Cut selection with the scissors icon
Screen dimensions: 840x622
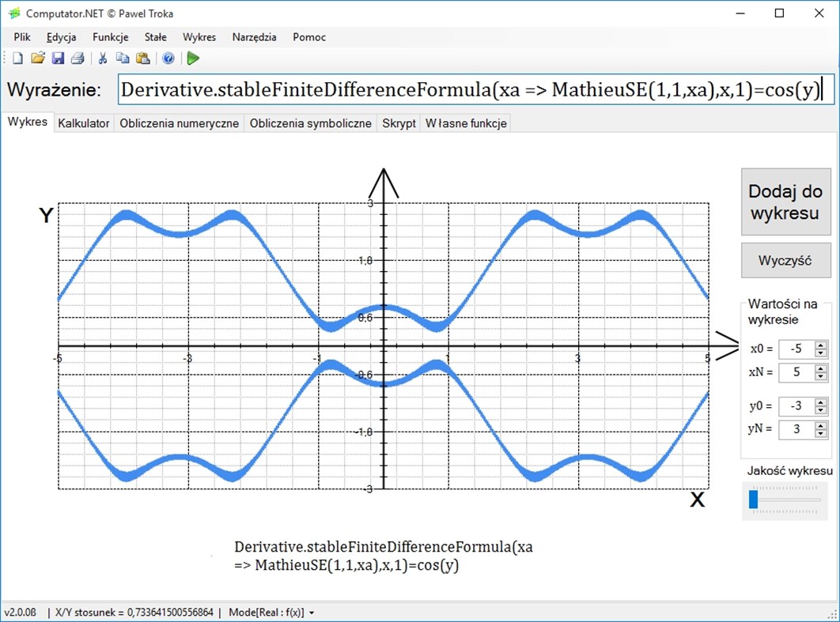[x=103, y=58]
